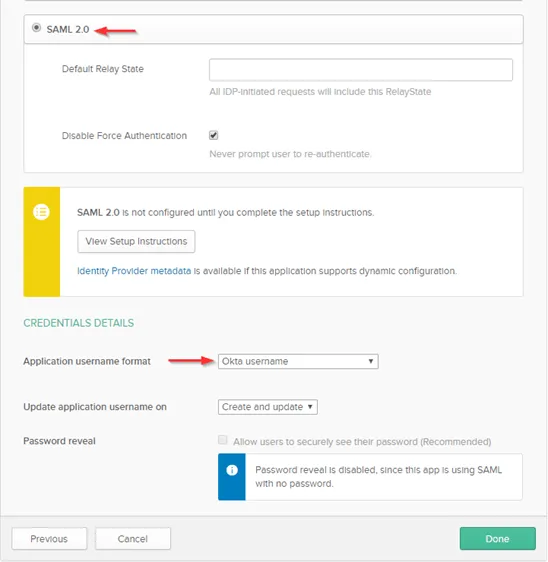The width and height of the screenshot is (548, 562).
Task: Click the list icon in yellow banner
Action: 42,212
